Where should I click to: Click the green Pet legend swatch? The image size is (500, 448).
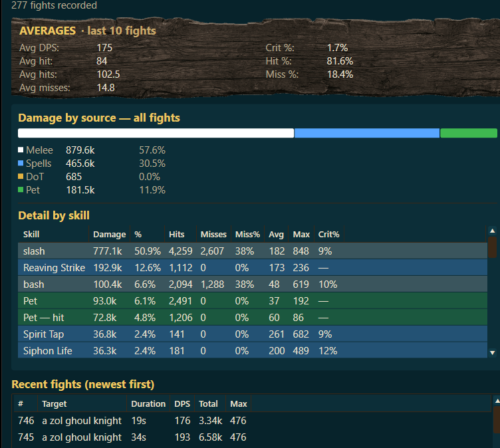click(21, 189)
